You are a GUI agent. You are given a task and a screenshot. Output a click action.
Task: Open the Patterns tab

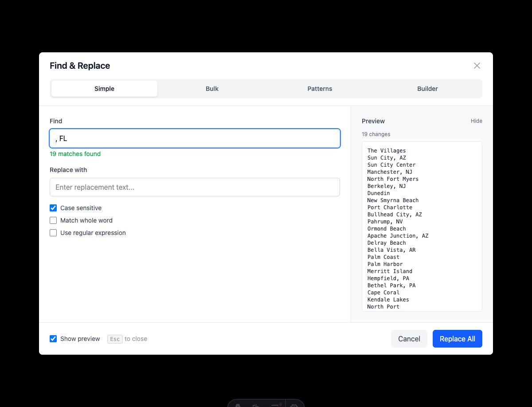click(320, 89)
